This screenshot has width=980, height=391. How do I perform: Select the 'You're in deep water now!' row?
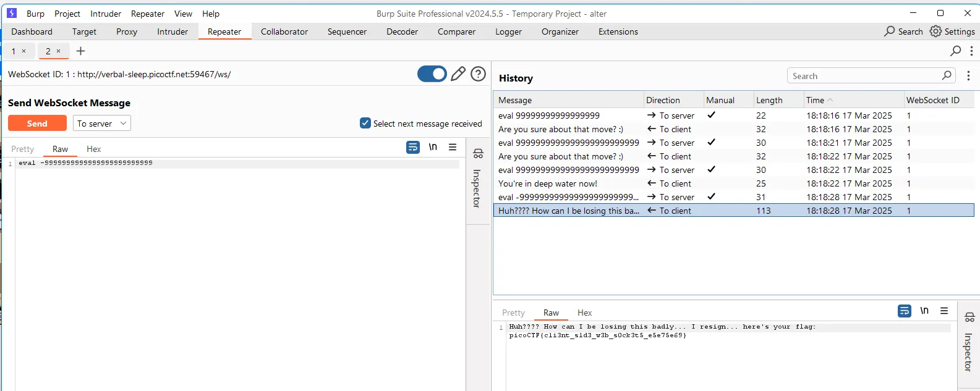pyautogui.click(x=734, y=183)
